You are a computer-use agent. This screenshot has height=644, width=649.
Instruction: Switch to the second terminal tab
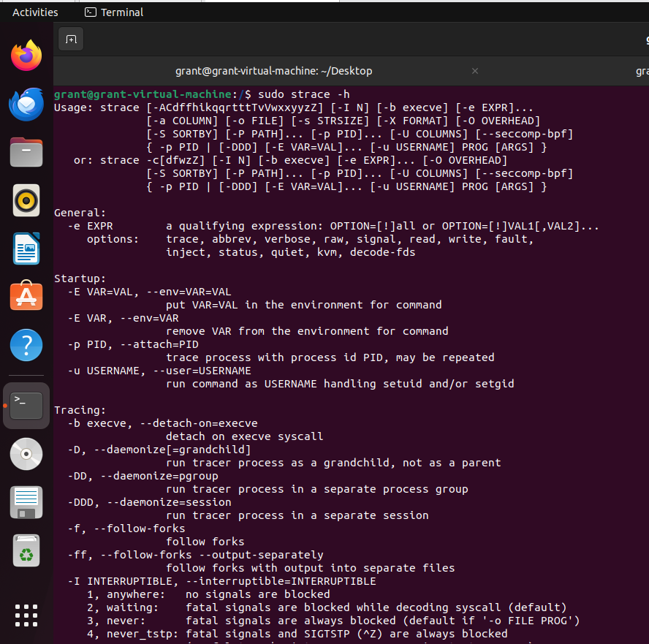641,71
